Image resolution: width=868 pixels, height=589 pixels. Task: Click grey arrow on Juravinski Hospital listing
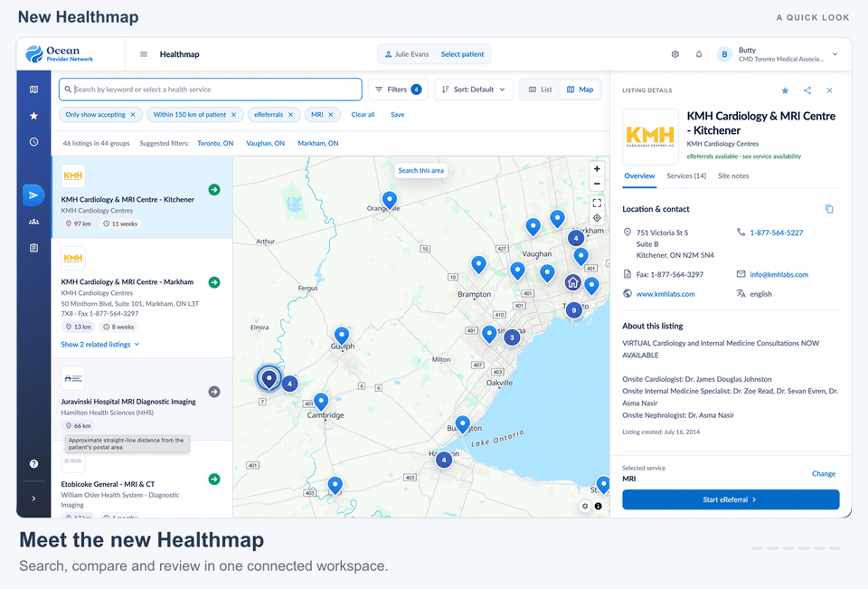pos(214,392)
